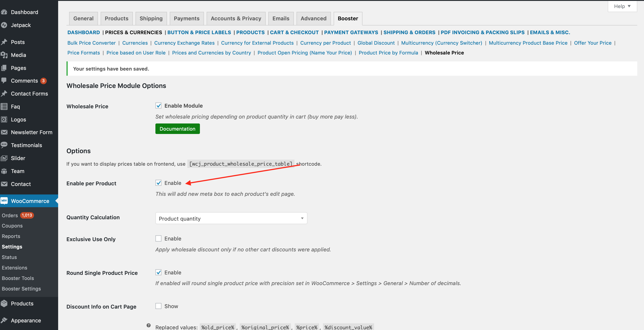The height and width of the screenshot is (330, 644).
Task: Click the Comments speech bubble icon
Action: (x=4, y=81)
